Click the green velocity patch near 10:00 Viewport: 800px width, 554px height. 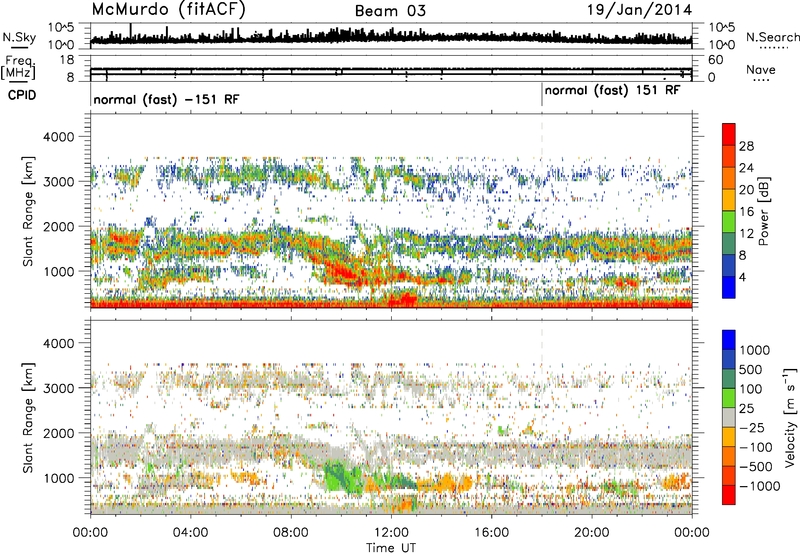point(343,475)
